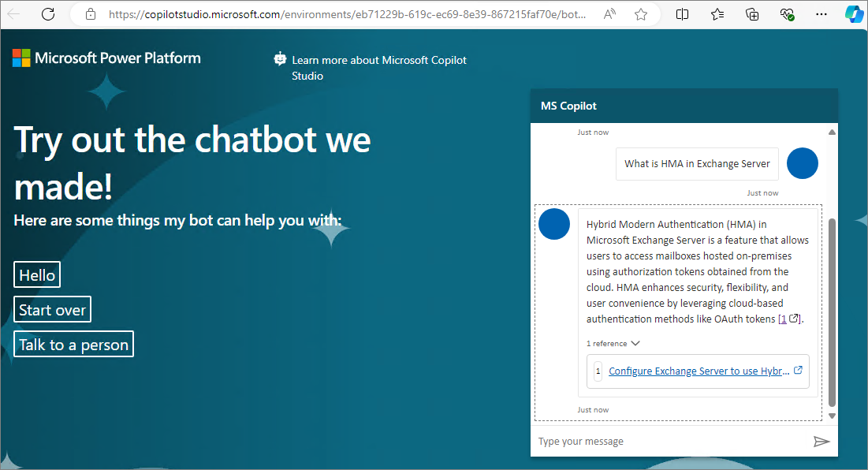Open Learn more about Microsoft Copilot Studio
The width and height of the screenshot is (868, 470).
(379, 68)
